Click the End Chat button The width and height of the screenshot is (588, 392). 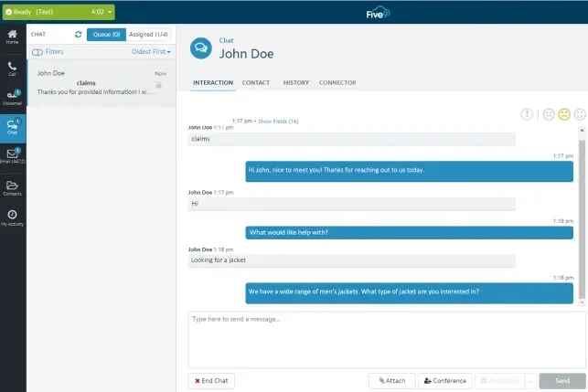pos(211,380)
